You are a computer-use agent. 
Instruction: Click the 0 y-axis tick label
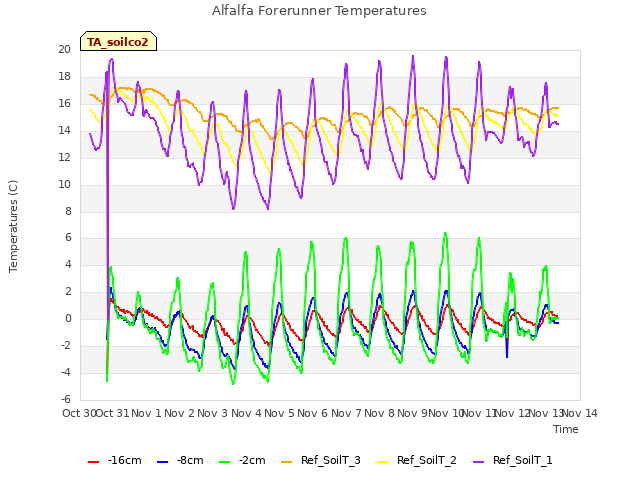68,319
